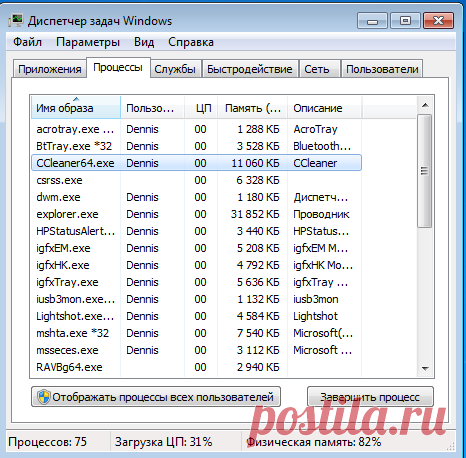
Task: Select the explorer.exe process
Action: [196, 214]
